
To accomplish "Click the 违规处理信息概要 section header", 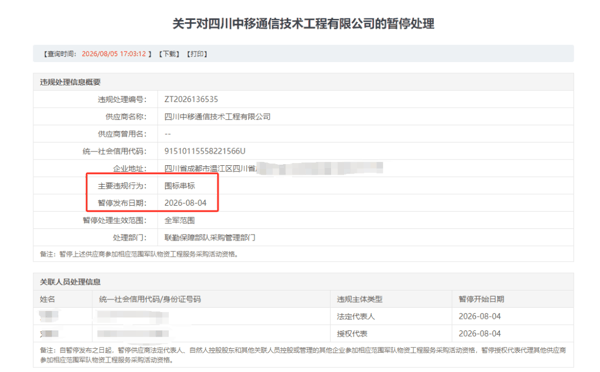I will coord(70,82).
